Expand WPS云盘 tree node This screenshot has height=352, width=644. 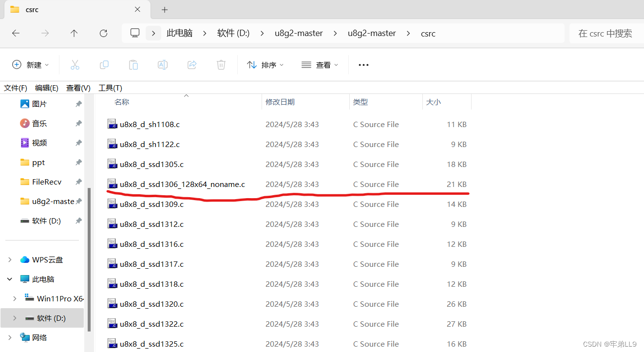click(10, 260)
